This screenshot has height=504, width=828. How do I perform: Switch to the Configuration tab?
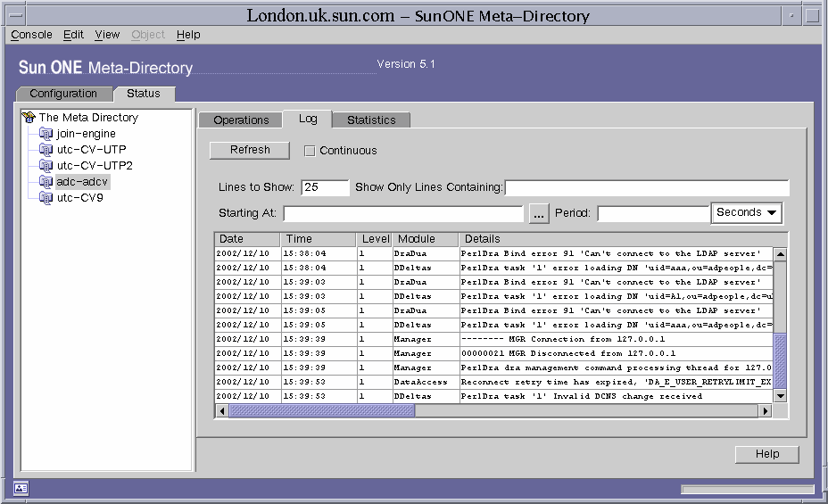[x=63, y=94]
